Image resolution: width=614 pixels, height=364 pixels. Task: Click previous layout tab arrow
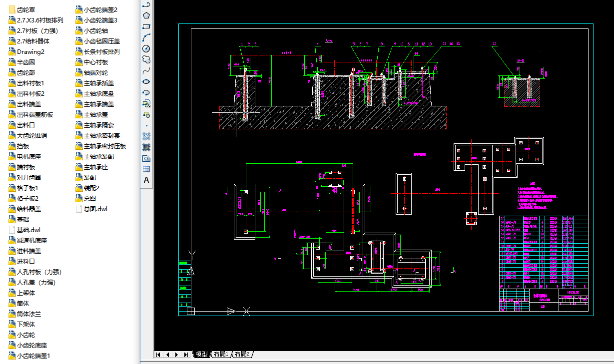167,355
